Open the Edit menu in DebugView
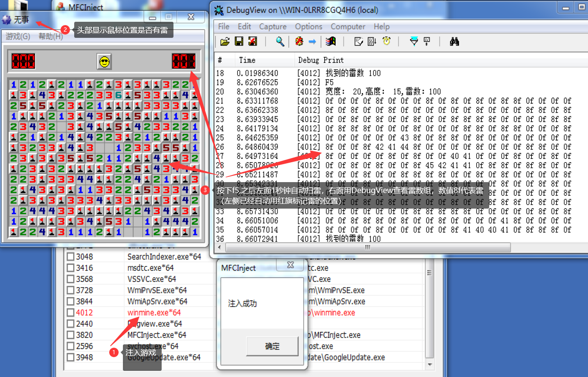 [x=244, y=26]
